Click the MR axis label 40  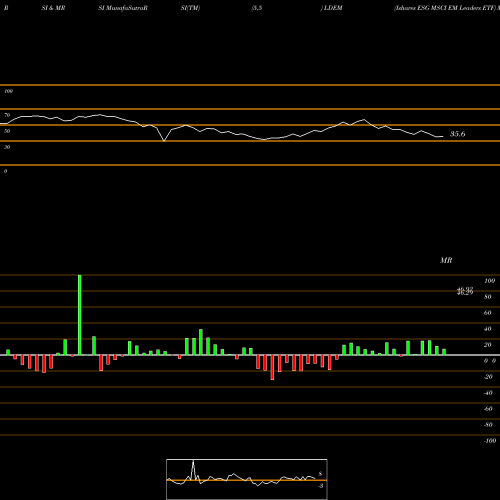[488, 329]
